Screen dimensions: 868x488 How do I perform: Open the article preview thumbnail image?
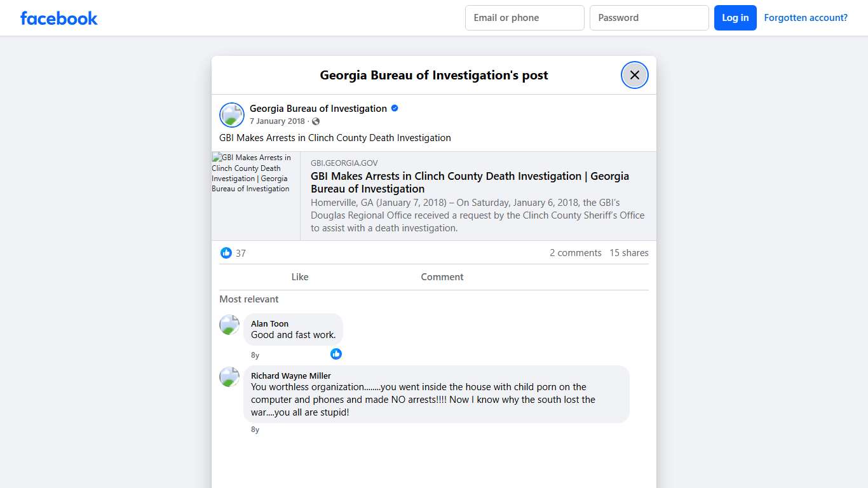(x=255, y=196)
